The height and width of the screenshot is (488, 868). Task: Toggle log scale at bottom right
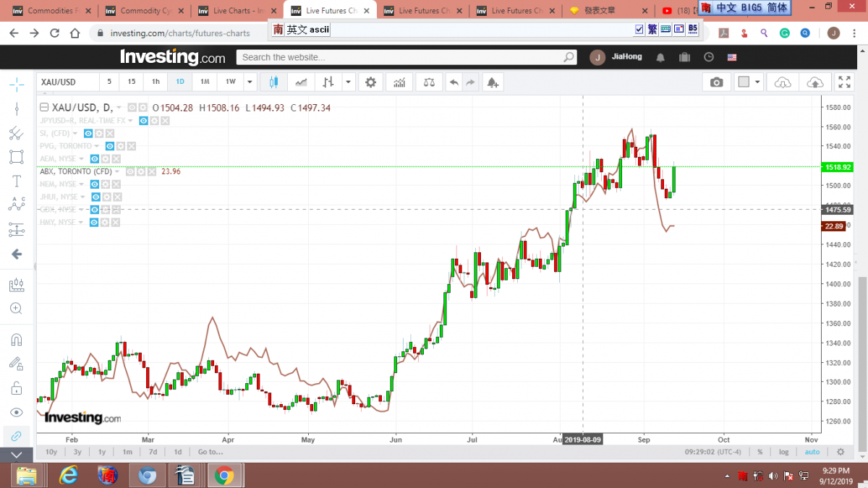[784, 452]
